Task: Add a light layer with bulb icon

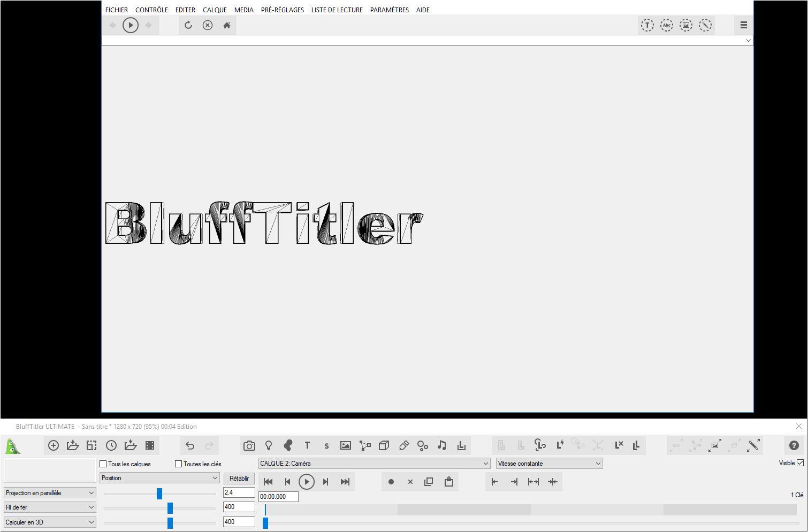Action: (269, 445)
